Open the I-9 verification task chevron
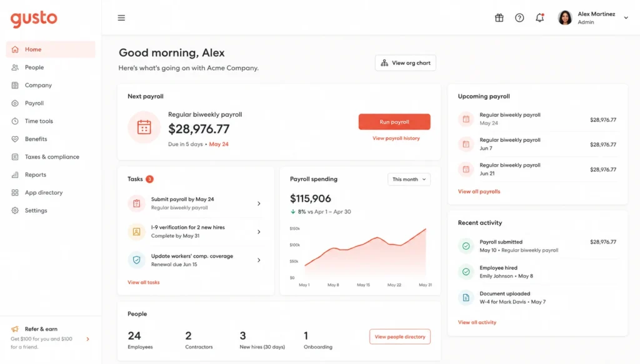The image size is (640, 364). [259, 232]
